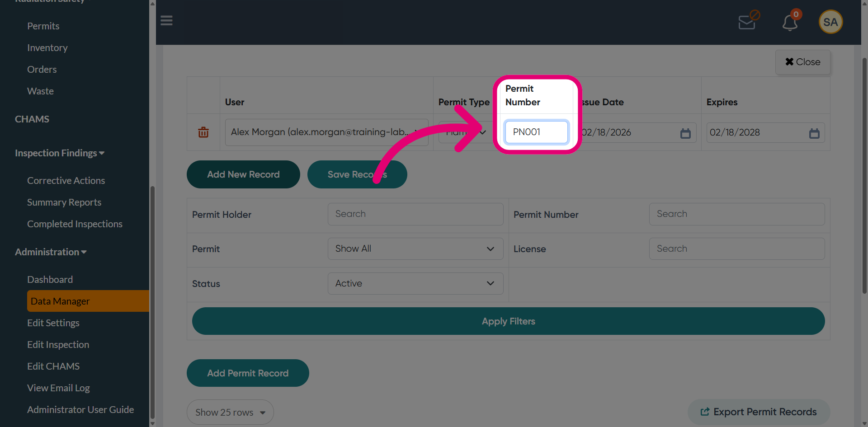Screen dimensions: 868x427
Task: Click Add New Record button
Action: (x=243, y=174)
